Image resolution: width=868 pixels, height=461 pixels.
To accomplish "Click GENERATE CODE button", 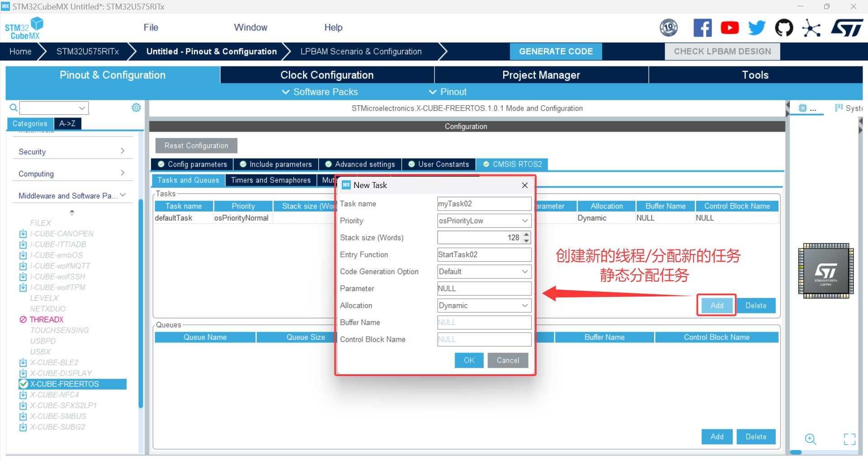I will click(556, 52).
